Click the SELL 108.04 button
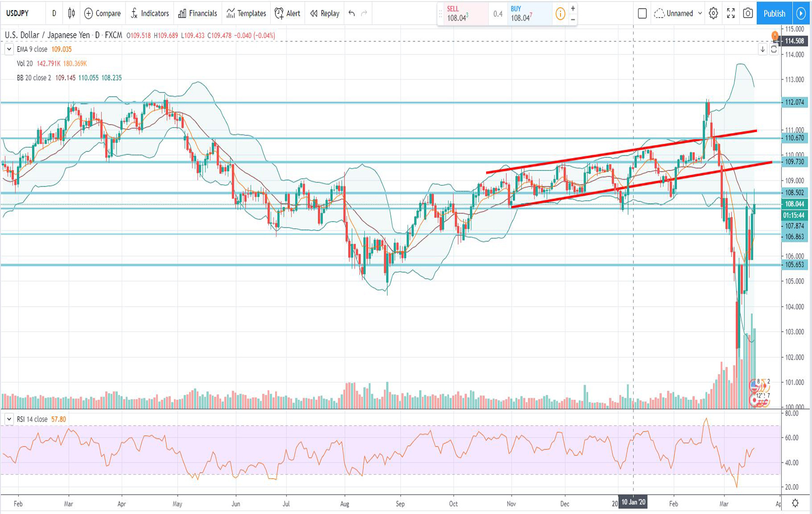 (462, 14)
